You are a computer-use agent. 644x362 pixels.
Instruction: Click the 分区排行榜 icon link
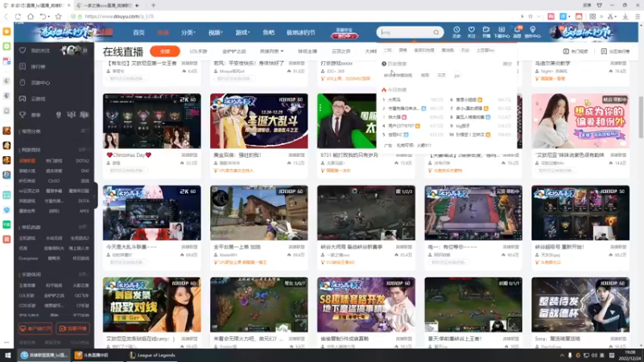click(x=615, y=51)
